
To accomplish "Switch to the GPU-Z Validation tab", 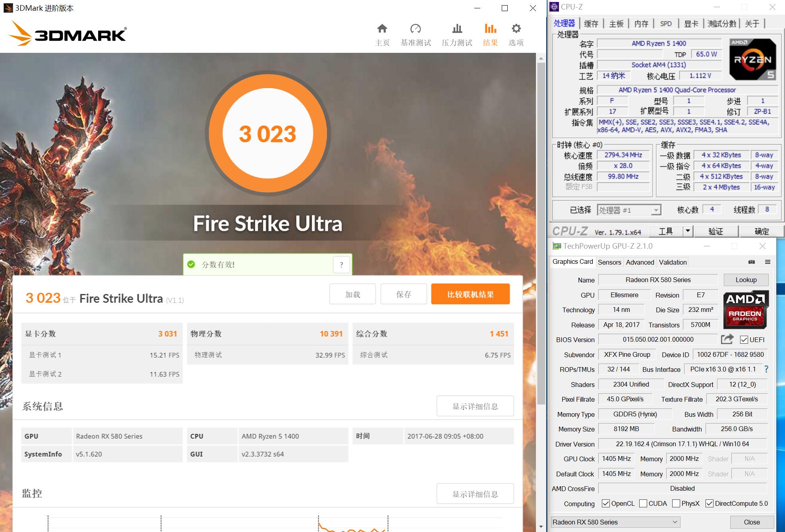I will (x=673, y=262).
